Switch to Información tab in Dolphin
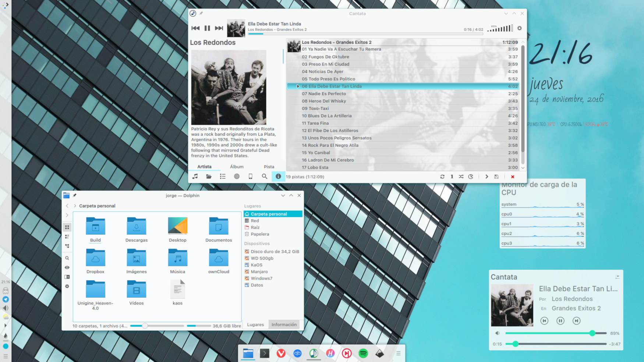 click(284, 324)
